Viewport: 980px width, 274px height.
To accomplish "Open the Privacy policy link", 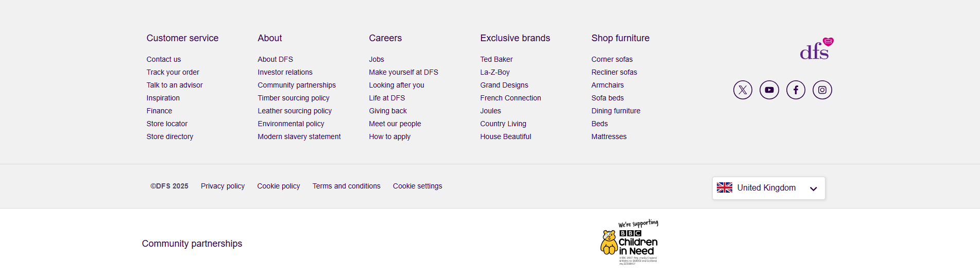I will point(222,186).
